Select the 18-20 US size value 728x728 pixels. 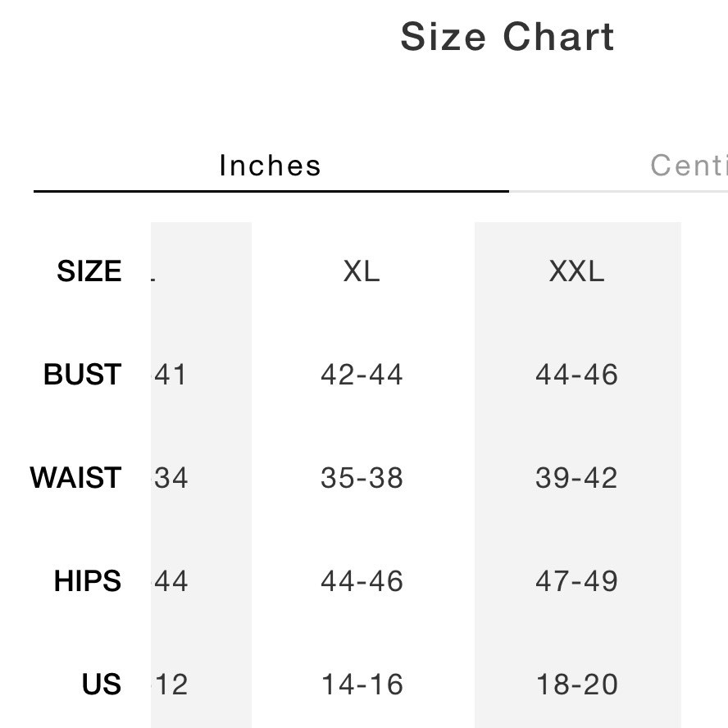(x=577, y=685)
